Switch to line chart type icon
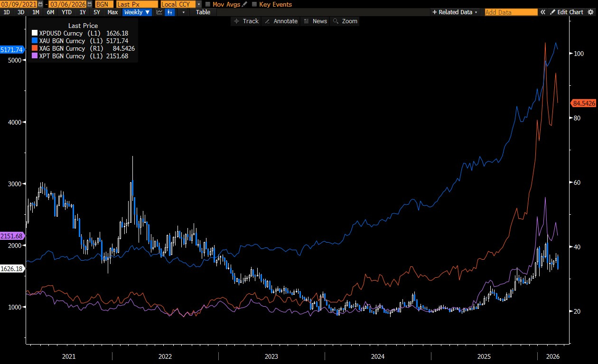The image size is (598, 364). [159, 12]
